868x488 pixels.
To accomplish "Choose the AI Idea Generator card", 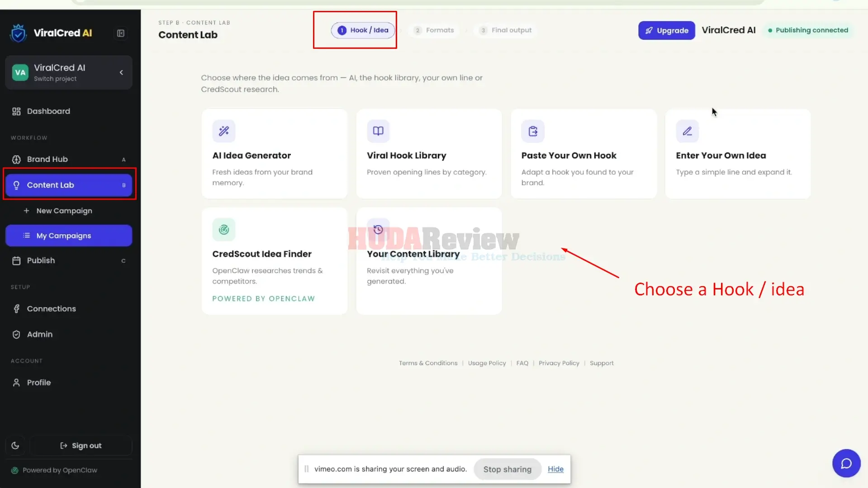I will tap(275, 154).
